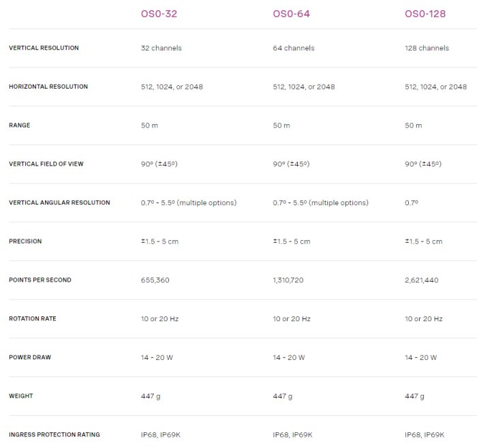The image size is (477, 448).
Task: Select the Vertical Field of View label
Action: pos(46,164)
